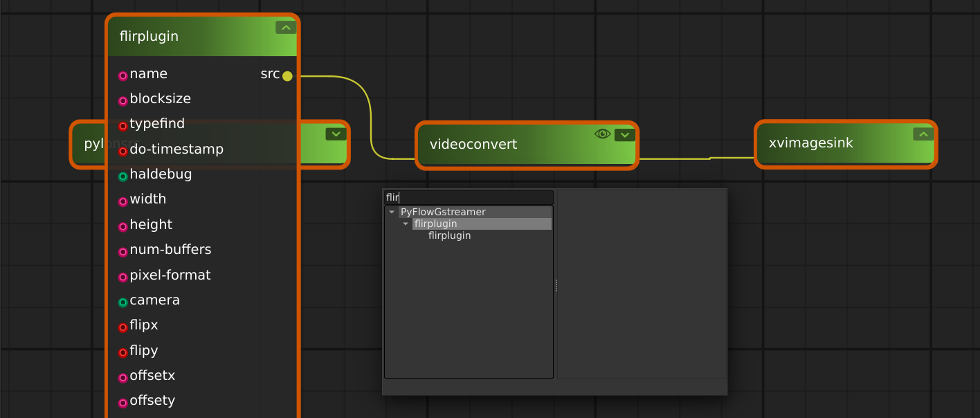Image resolution: width=980 pixels, height=418 pixels.
Task: Select the highlighted flirplugin category entry
Action: click(x=436, y=224)
